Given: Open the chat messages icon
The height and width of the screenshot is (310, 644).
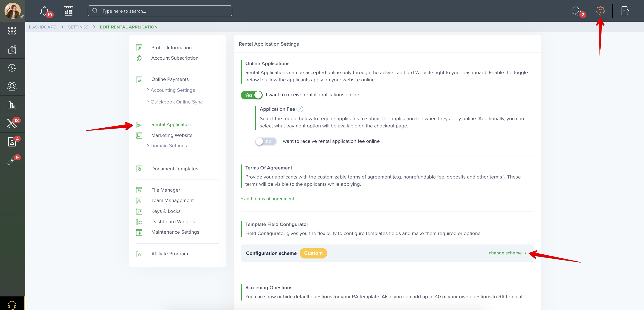Looking at the screenshot, I should click(576, 11).
